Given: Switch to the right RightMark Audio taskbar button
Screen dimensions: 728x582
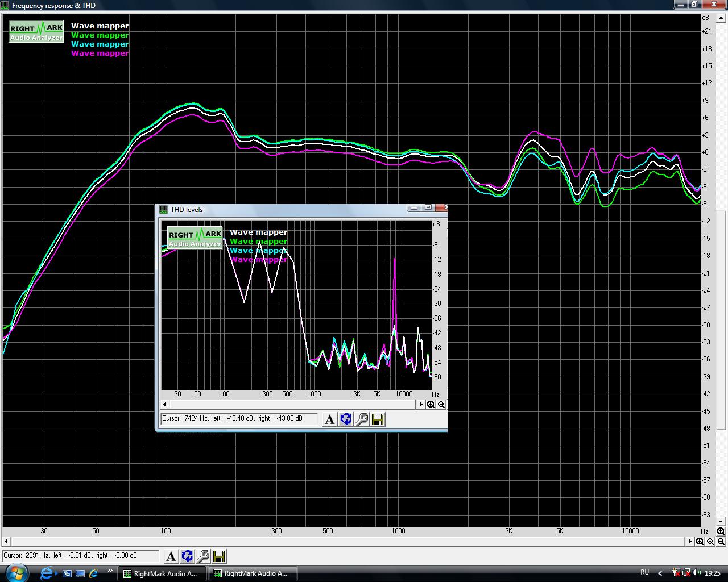Looking at the screenshot, I should (253, 573).
